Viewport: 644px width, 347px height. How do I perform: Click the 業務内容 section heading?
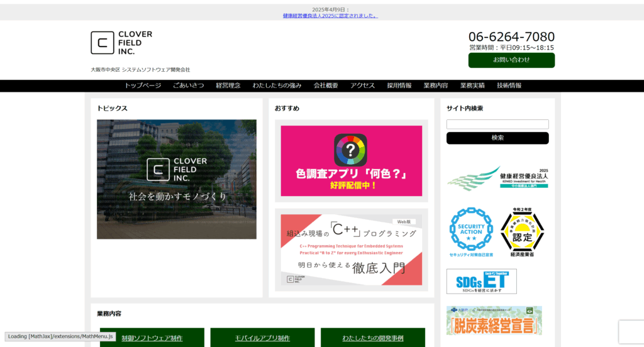(x=109, y=314)
